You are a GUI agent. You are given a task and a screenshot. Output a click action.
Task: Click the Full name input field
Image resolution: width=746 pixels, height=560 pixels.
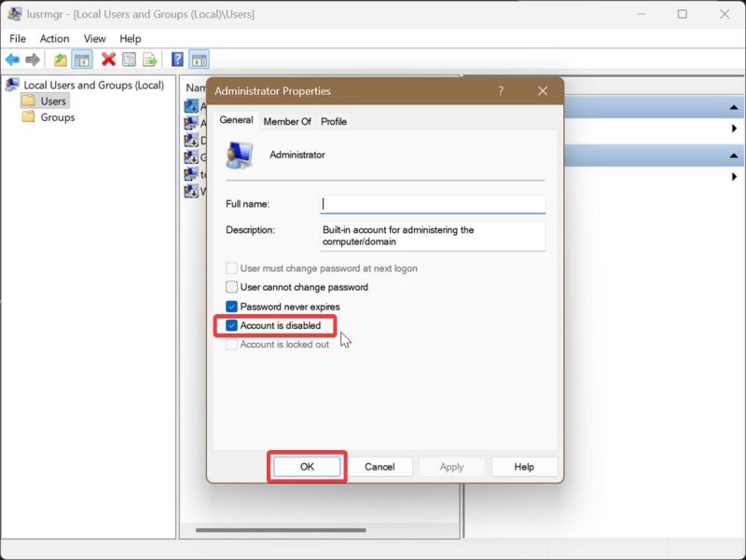click(x=433, y=204)
